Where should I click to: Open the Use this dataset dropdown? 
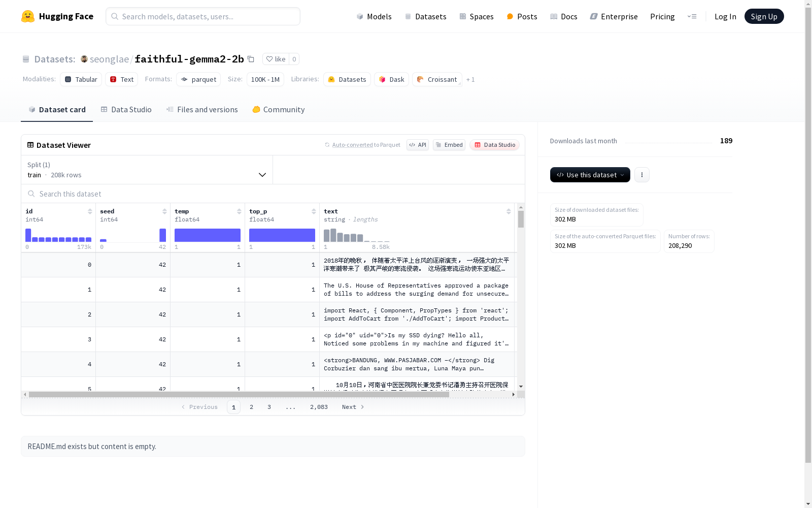590,175
